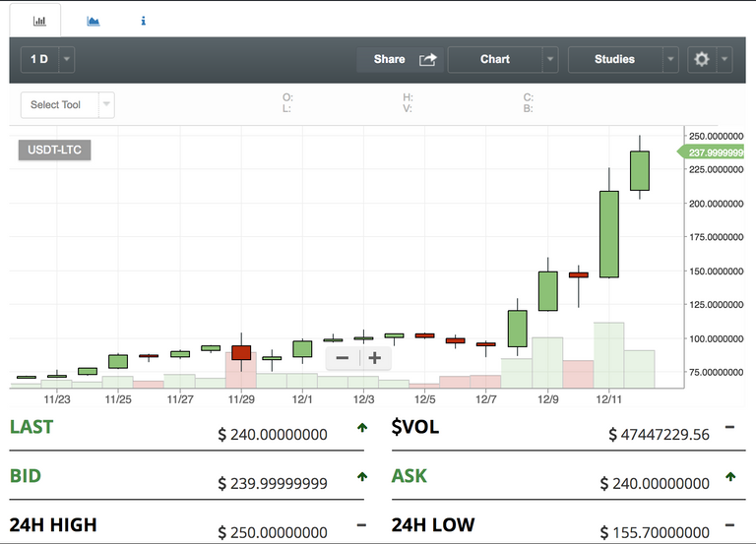The width and height of the screenshot is (756, 544).
Task: Click the ASK label
Action: pyautogui.click(x=409, y=476)
